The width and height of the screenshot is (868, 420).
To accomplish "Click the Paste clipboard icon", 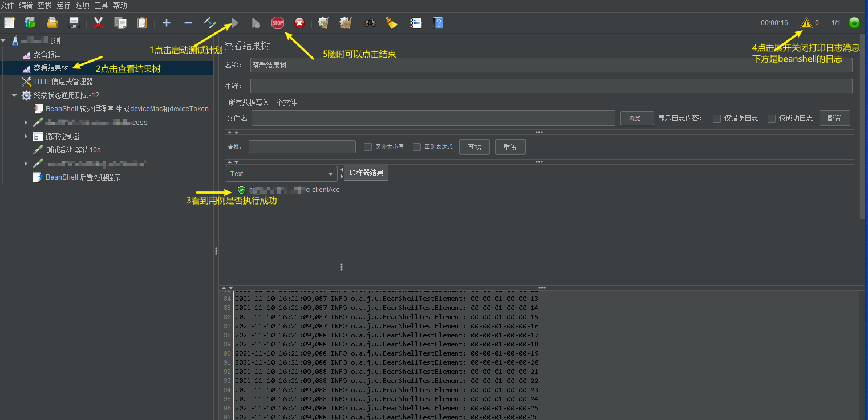I will 142,23.
